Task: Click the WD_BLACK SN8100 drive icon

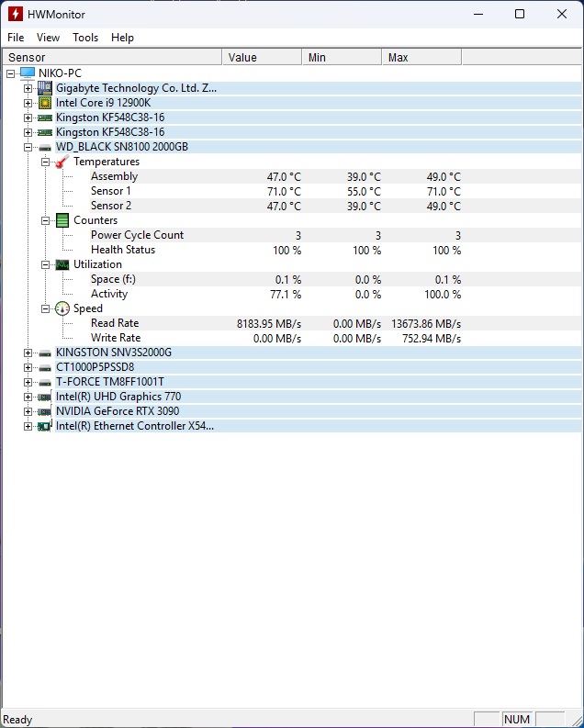Action: pos(45,148)
